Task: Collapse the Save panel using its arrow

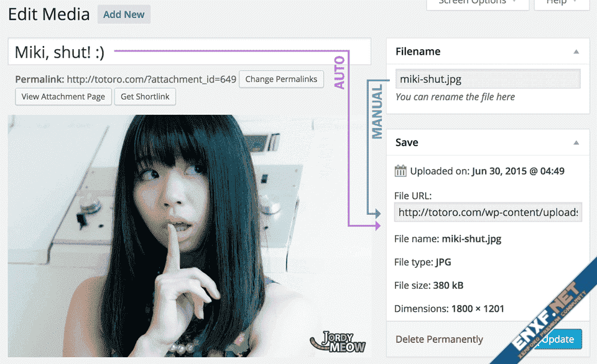Action: (576, 143)
